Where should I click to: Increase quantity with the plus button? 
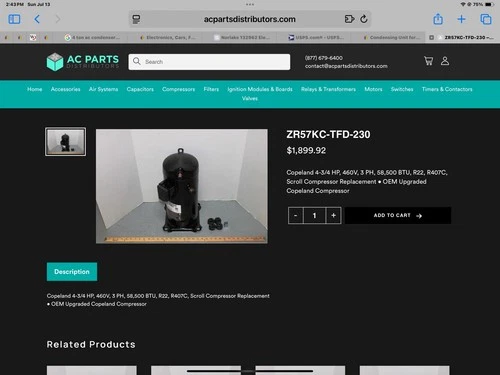click(333, 215)
